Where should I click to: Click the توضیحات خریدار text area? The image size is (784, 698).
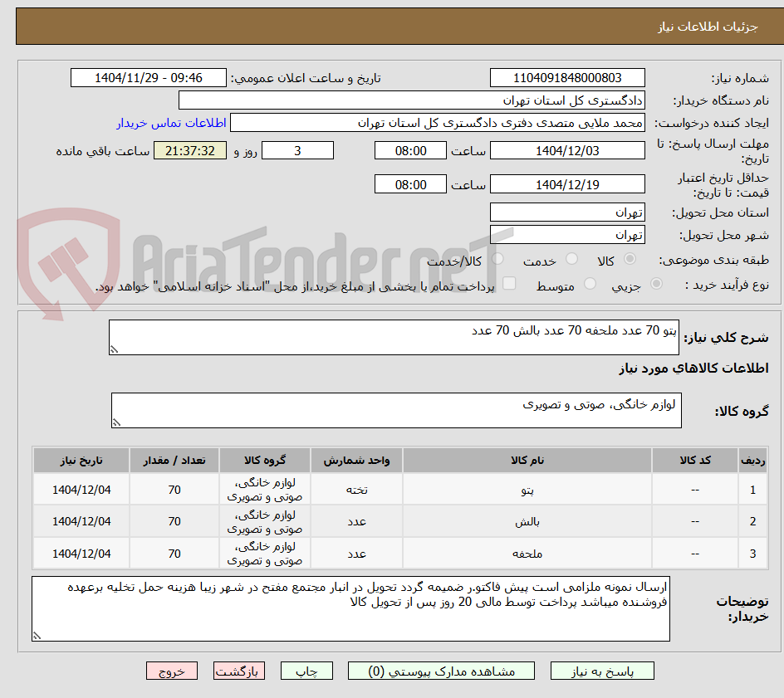[350, 608]
